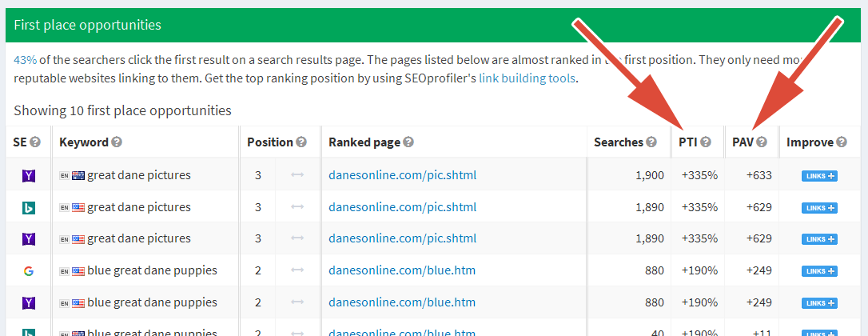The image size is (868, 336).
Task: Click position 3 in the 1,900 searches row
Action: click(258, 176)
